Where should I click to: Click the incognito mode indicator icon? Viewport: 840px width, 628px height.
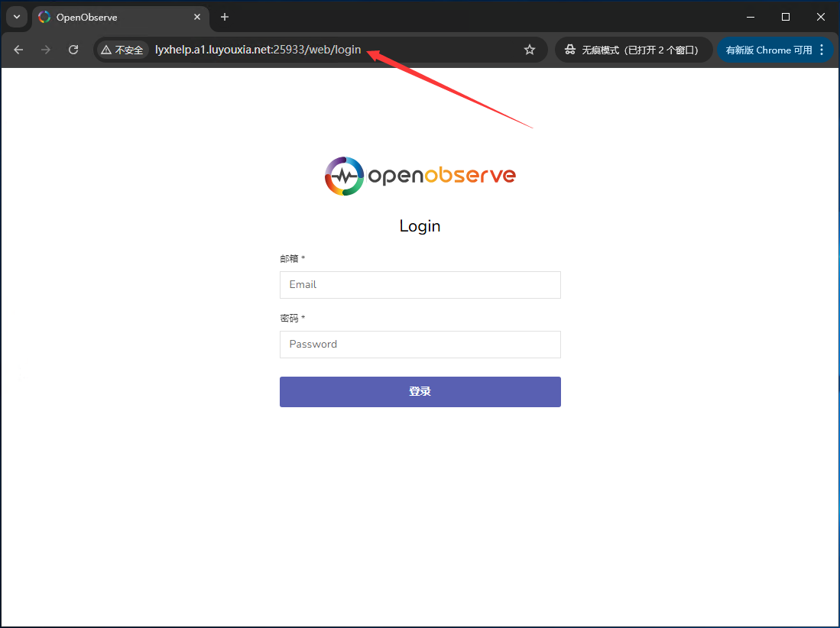click(x=570, y=50)
